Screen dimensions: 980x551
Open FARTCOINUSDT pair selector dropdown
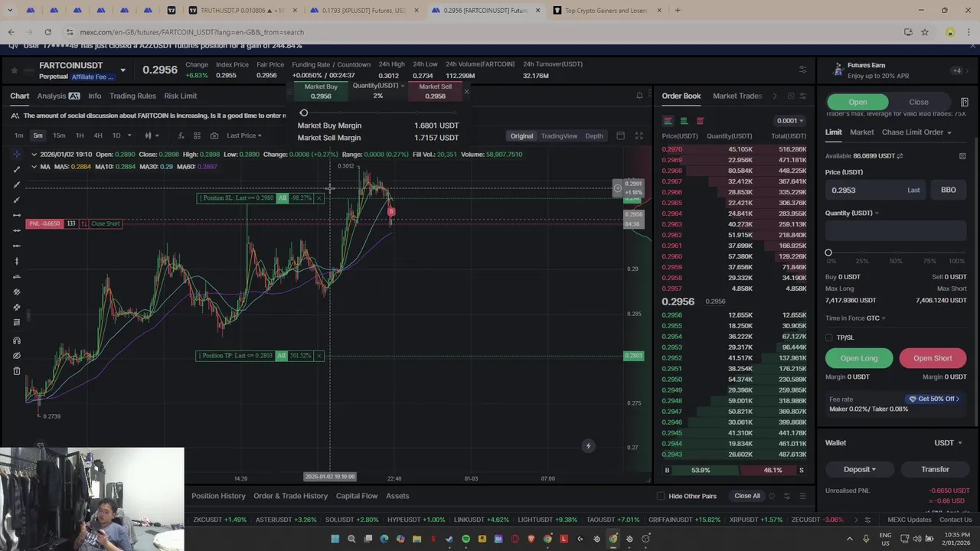point(122,70)
